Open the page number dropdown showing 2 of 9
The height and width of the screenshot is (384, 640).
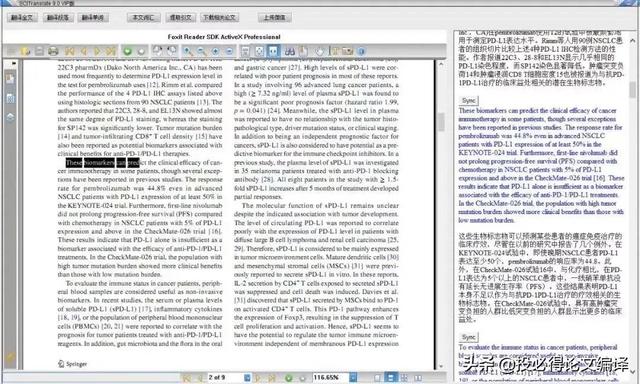click(247, 377)
